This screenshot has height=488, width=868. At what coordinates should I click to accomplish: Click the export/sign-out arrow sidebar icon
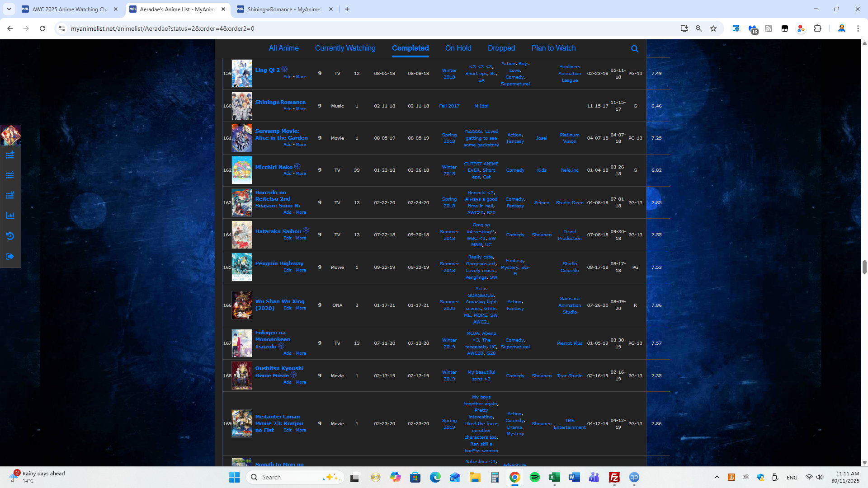point(10,256)
